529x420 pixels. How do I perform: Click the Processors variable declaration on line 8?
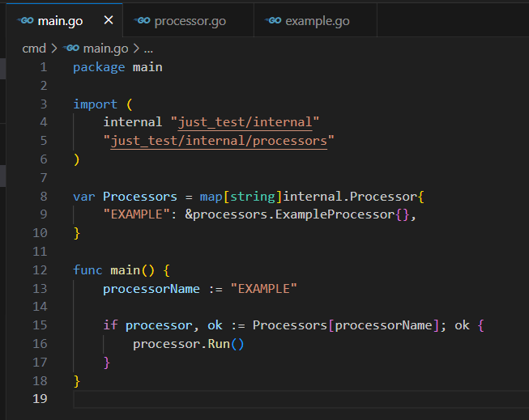tap(139, 197)
